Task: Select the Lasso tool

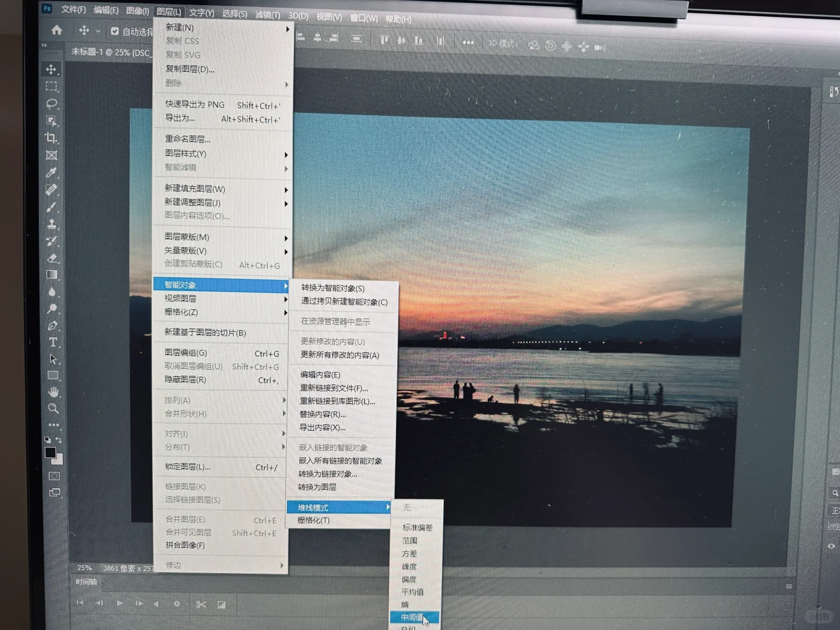Action: [x=52, y=104]
